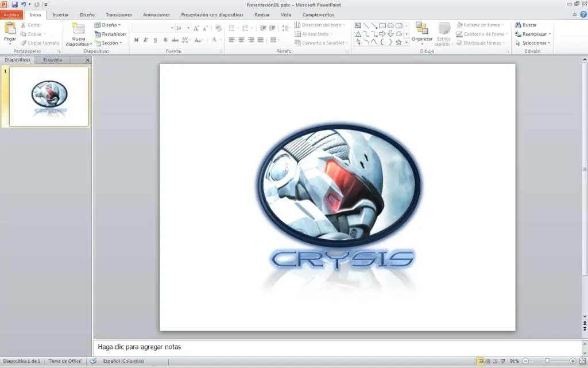Open the Sección dropdown
The image size is (588, 368).
109,43
